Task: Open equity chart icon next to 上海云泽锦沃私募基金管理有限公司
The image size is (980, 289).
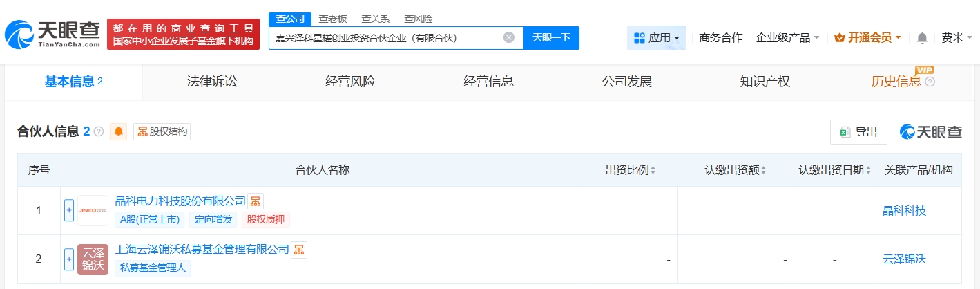Action: coord(298,250)
